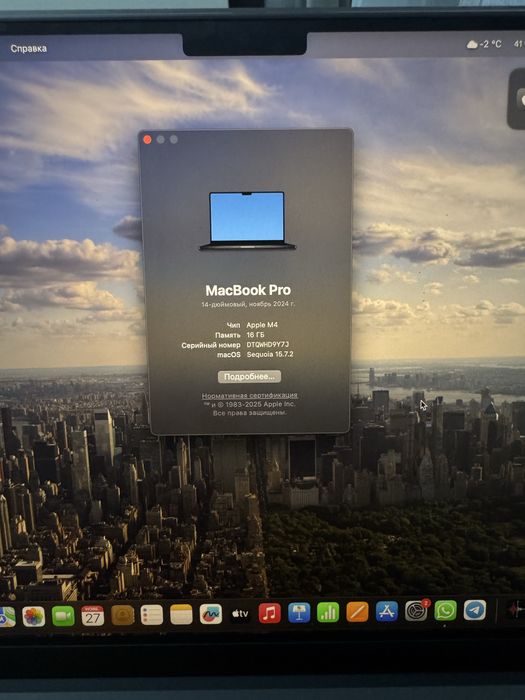The width and height of the screenshot is (525, 700).
Task: Launch WhatsApp from the Dock
Action: [446, 610]
